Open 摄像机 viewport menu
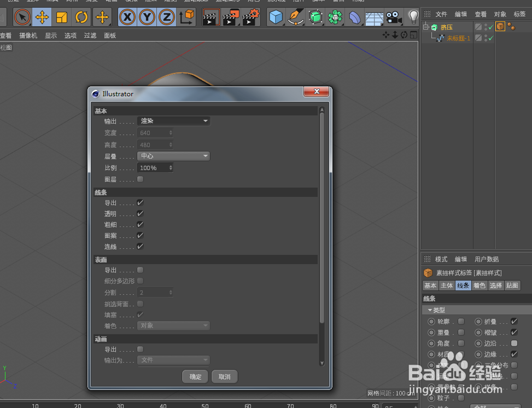Viewport: 532px width, 408px height. click(28, 36)
